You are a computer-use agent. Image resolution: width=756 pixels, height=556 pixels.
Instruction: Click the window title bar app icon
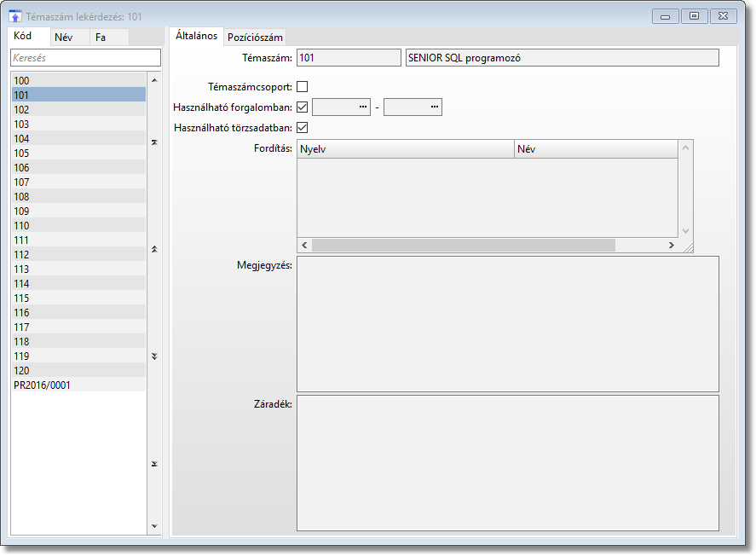(x=14, y=15)
